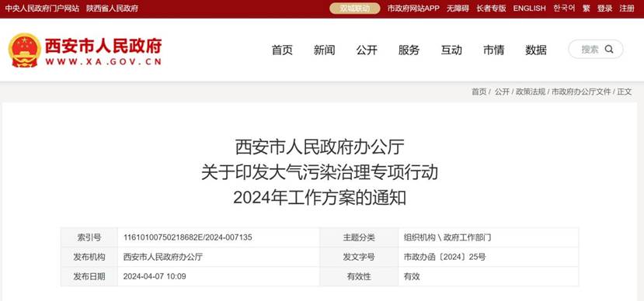Click date value 2024-04-07 10:09
644x301 pixels.
(x=155, y=277)
